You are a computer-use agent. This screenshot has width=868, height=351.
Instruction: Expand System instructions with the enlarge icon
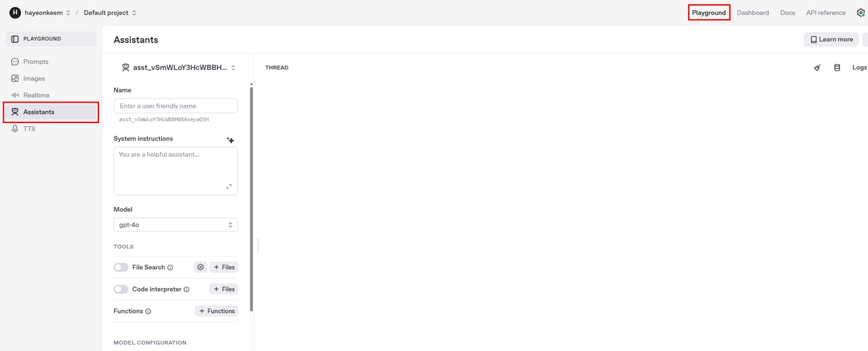coord(229,187)
